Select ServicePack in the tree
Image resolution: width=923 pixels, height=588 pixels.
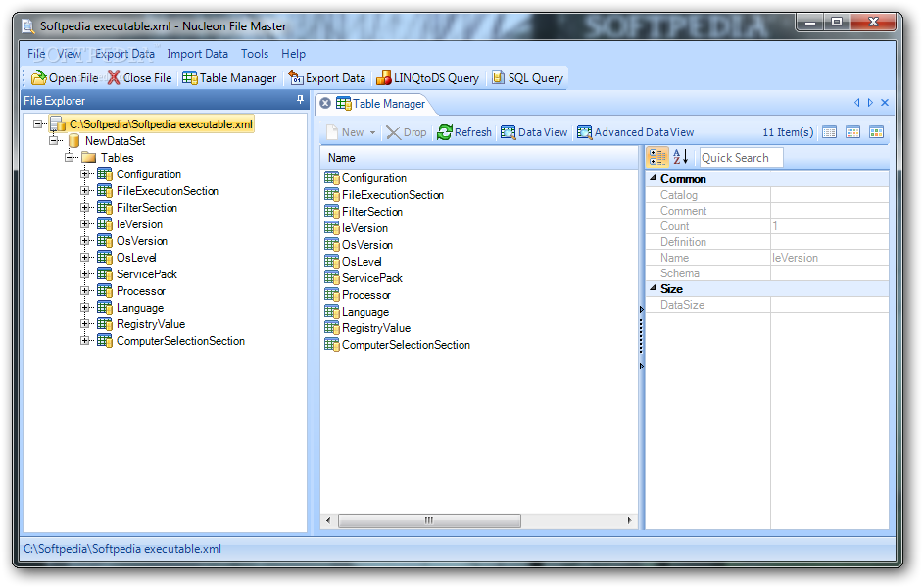(147, 273)
